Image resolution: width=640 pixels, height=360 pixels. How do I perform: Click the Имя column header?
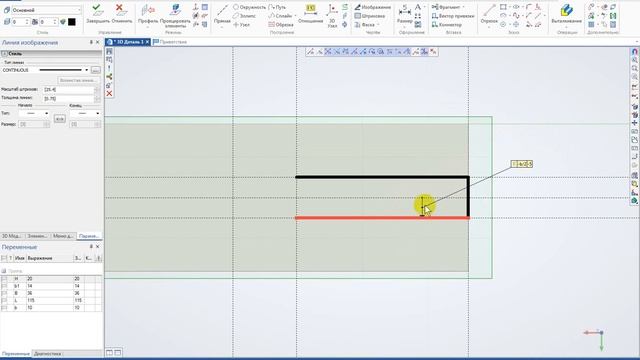pos(20,258)
